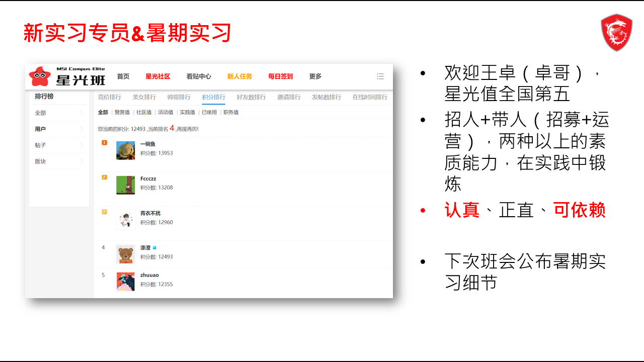
Task: Open 星光社区 navigation item
Action: tap(158, 76)
